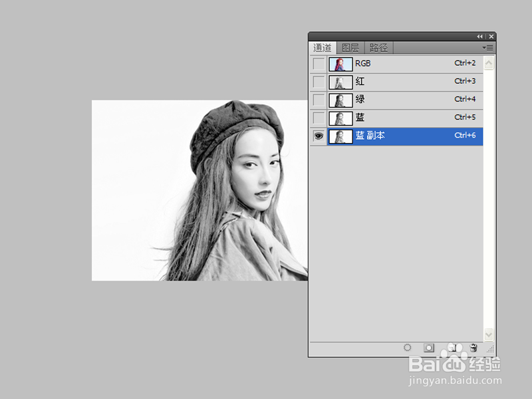Click the channels scrollbar up arrow
Screen dimensions: 532x399
click(489, 63)
